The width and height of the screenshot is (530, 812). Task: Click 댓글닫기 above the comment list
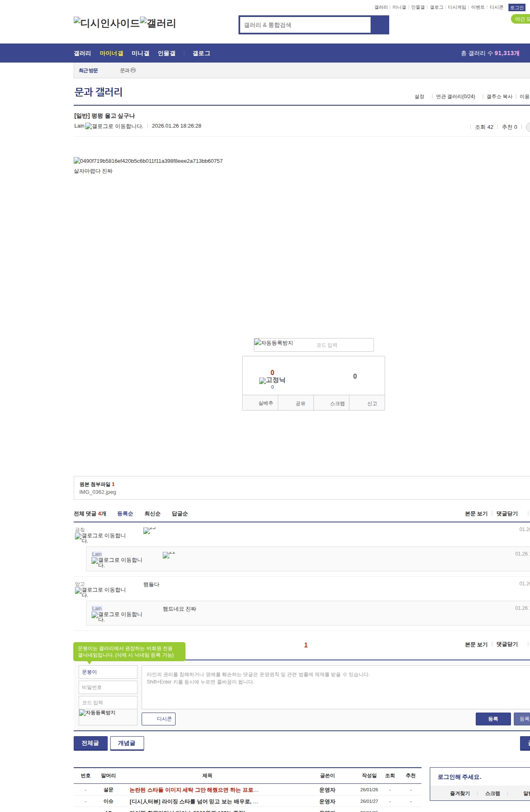click(x=507, y=514)
